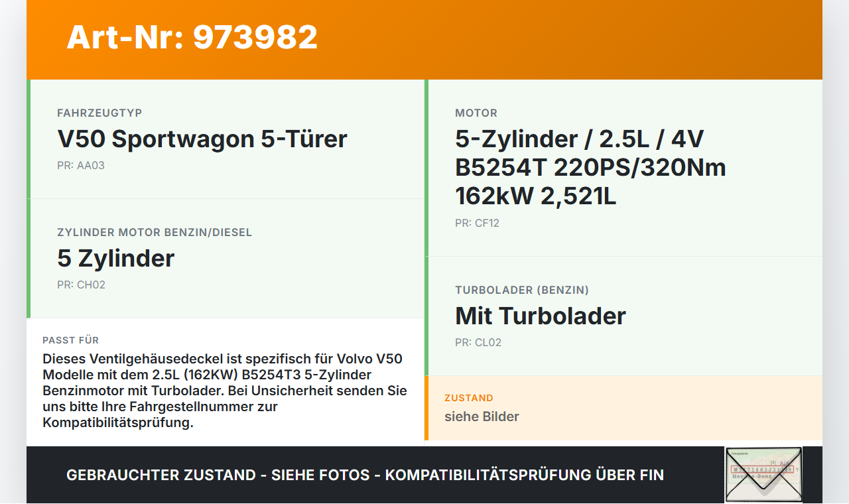Select the '5 Zylinder' value
Viewport: 849px width, 504px height.
(x=116, y=259)
